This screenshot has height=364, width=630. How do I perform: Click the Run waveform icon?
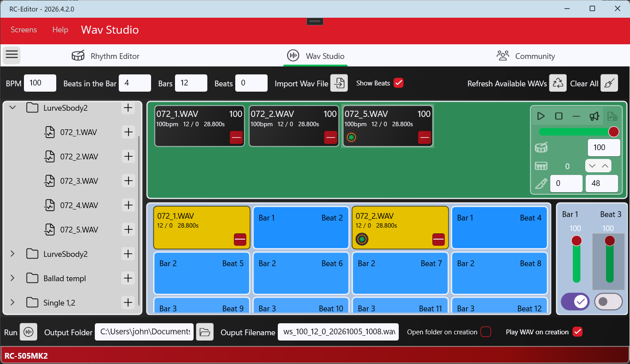[x=28, y=332]
